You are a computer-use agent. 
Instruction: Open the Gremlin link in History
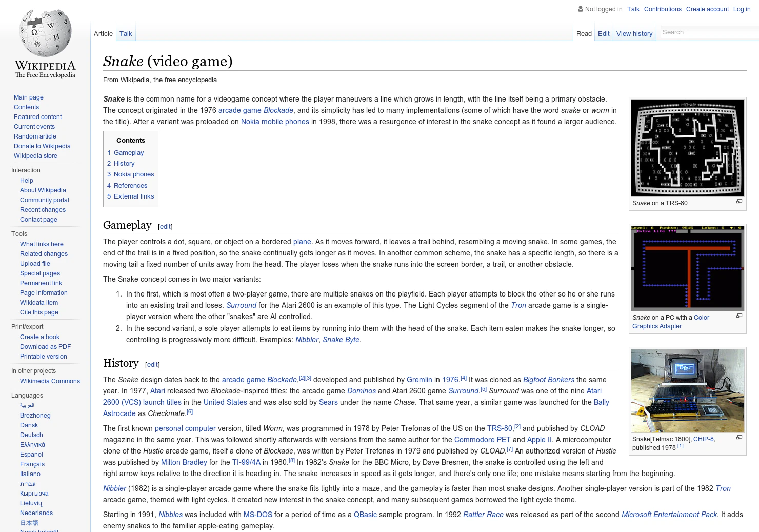pos(420,380)
